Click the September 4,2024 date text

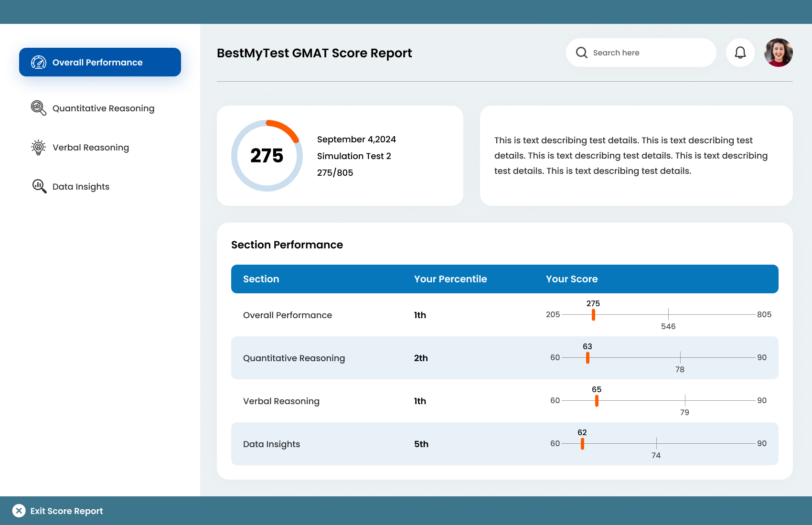[x=356, y=139]
